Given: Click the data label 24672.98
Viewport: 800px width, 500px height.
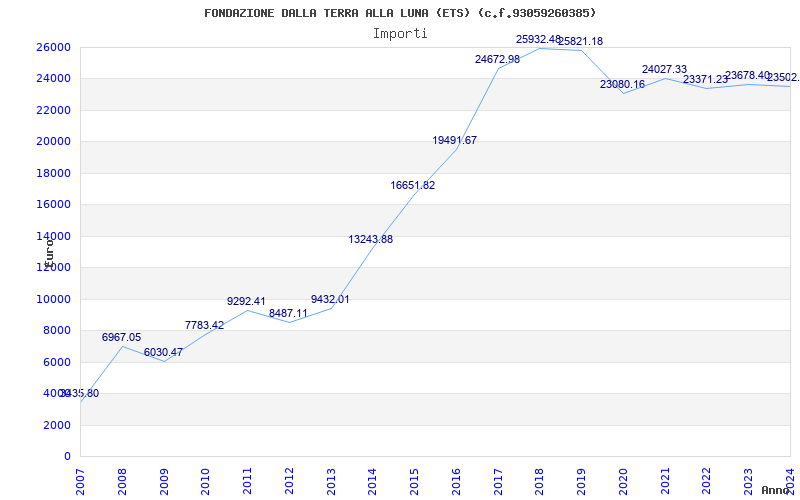Looking at the screenshot, I should click(497, 60).
